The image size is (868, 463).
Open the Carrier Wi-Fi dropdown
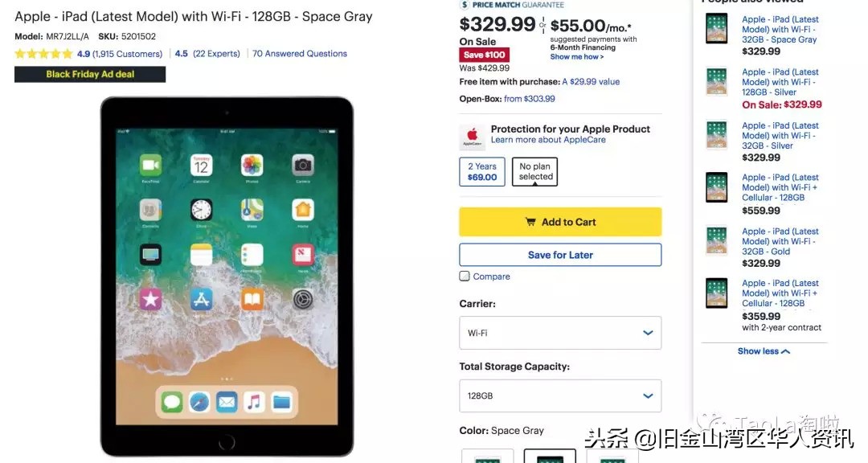point(560,333)
